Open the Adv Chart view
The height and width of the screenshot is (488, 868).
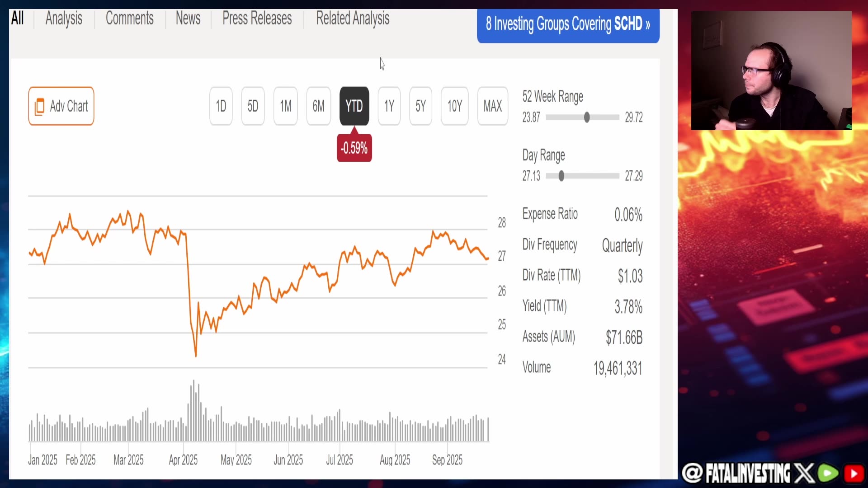point(61,106)
